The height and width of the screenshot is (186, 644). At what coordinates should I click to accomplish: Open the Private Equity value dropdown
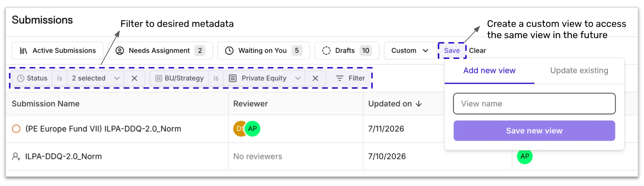pos(265,78)
